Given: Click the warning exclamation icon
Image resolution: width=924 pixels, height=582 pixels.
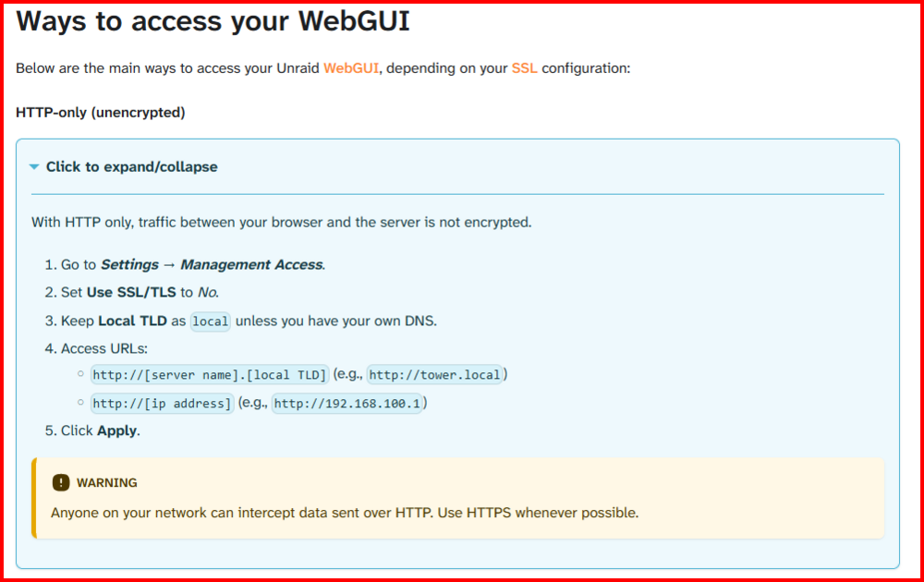Looking at the screenshot, I should [61, 482].
